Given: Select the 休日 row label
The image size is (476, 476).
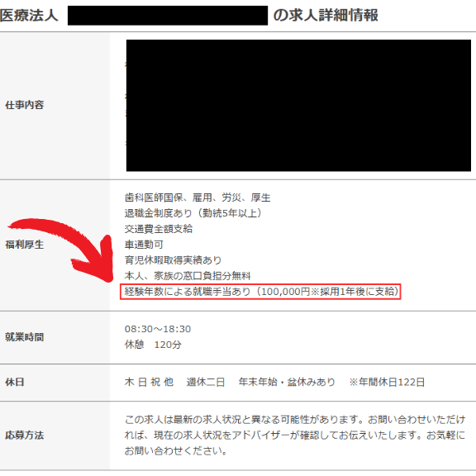Looking at the screenshot, I should (15, 382).
